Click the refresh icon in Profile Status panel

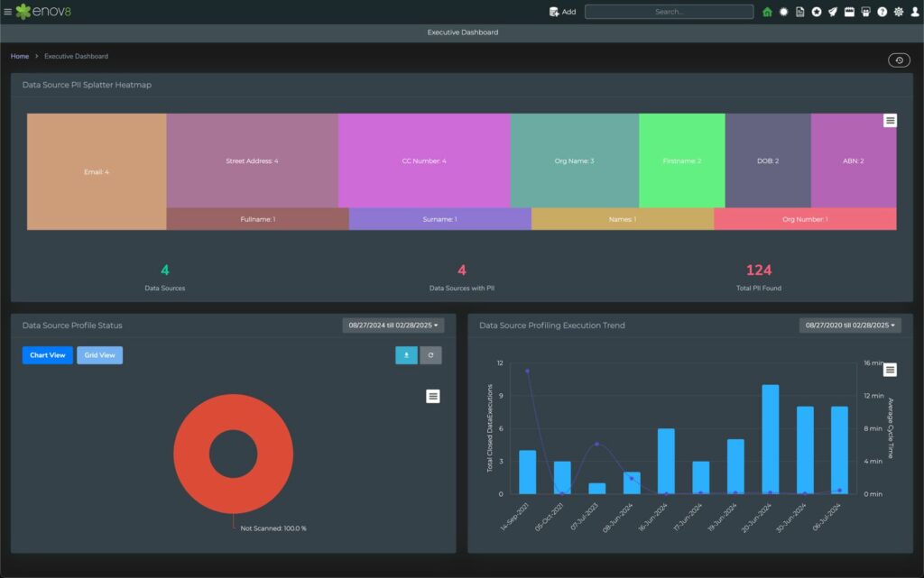pos(430,355)
